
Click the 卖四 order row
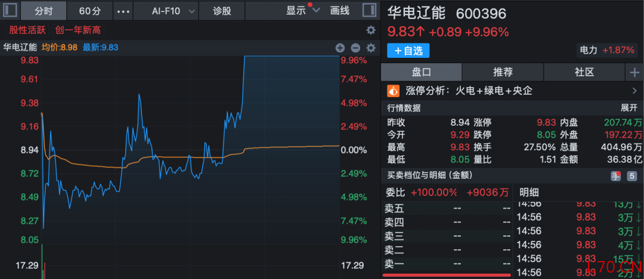447,223
